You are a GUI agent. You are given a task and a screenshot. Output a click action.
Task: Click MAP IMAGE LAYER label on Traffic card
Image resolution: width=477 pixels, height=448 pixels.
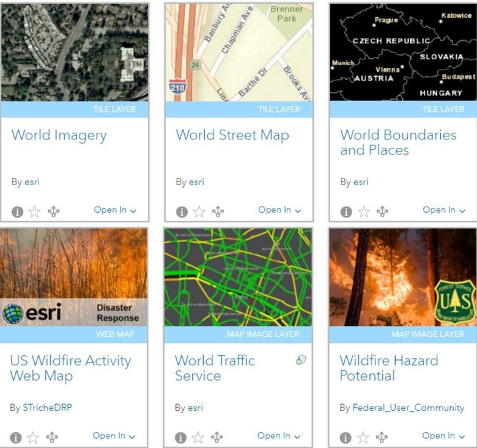(x=263, y=334)
